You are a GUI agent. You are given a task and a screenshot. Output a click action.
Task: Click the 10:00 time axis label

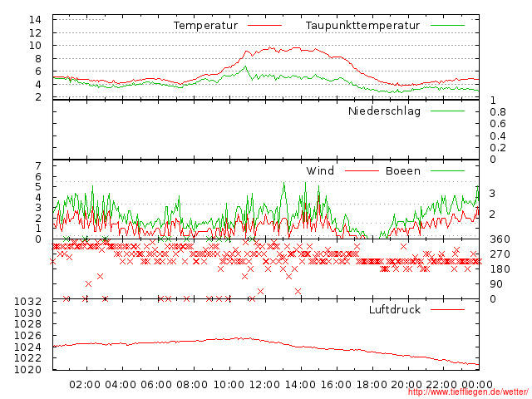point(229,385)
